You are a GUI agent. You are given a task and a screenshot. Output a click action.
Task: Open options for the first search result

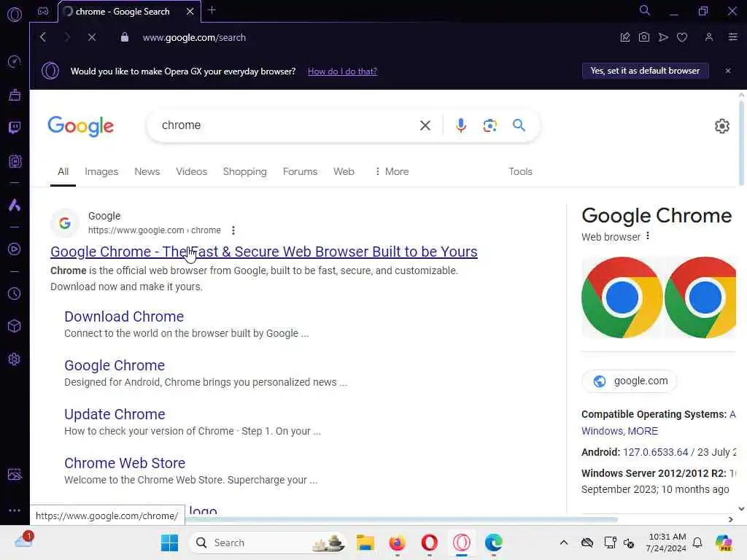(x=233, y=230)
